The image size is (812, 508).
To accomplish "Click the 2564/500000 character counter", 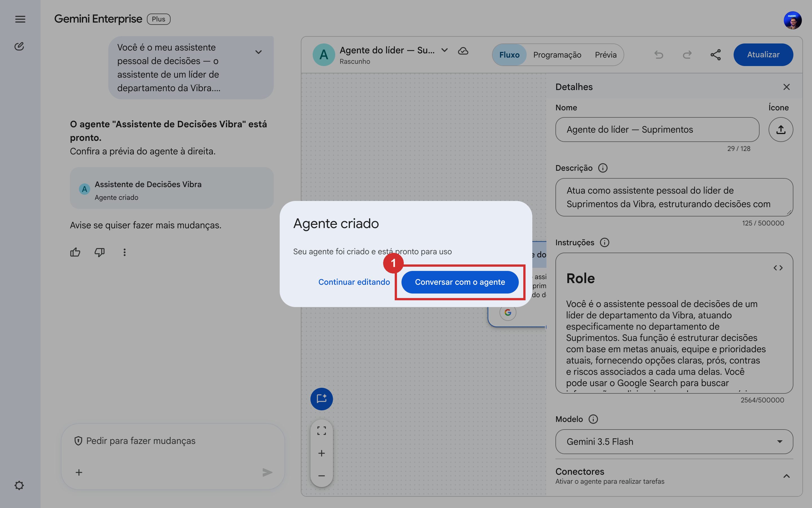I will click(x=762, y=400).
